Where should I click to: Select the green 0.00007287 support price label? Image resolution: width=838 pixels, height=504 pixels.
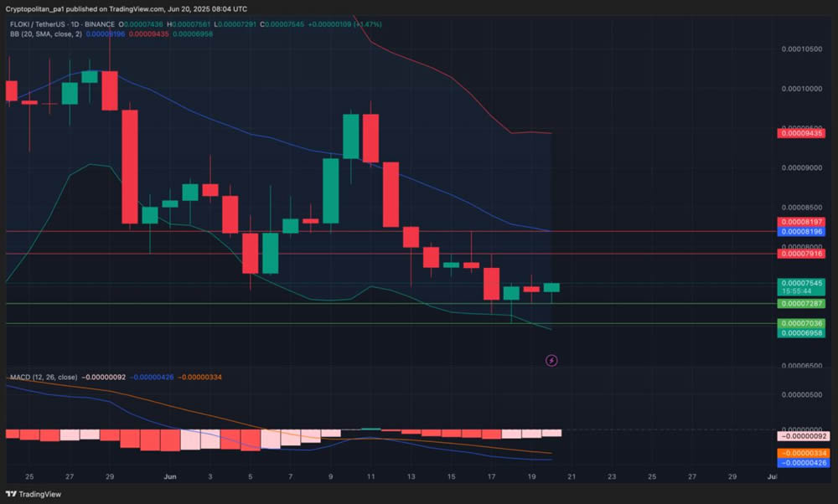[x=801, y=303]
